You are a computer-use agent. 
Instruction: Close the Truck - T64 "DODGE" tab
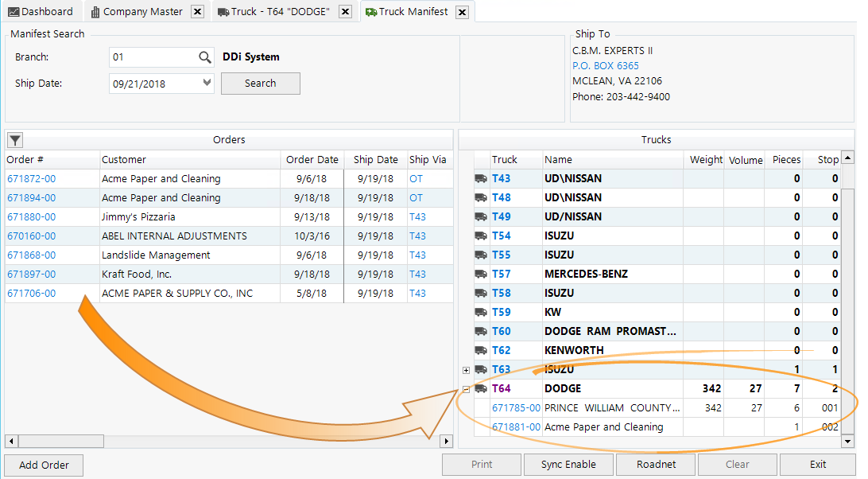click(344, 12)
